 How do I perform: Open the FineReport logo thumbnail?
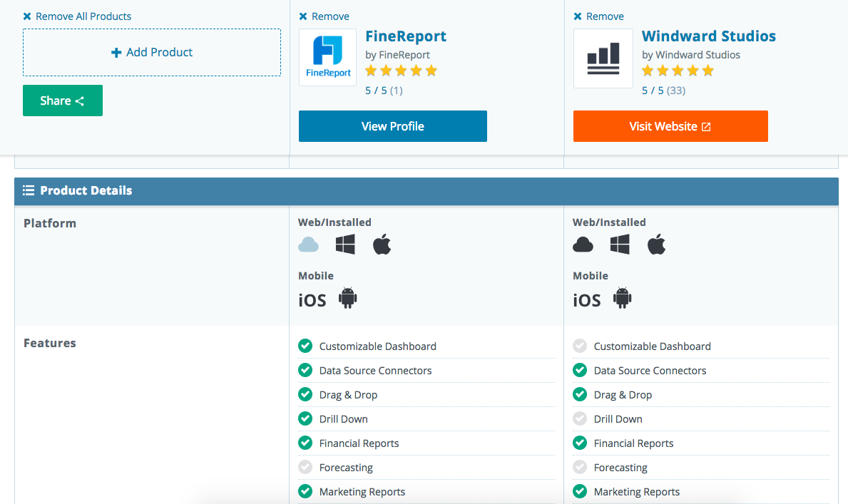point(328,57)
